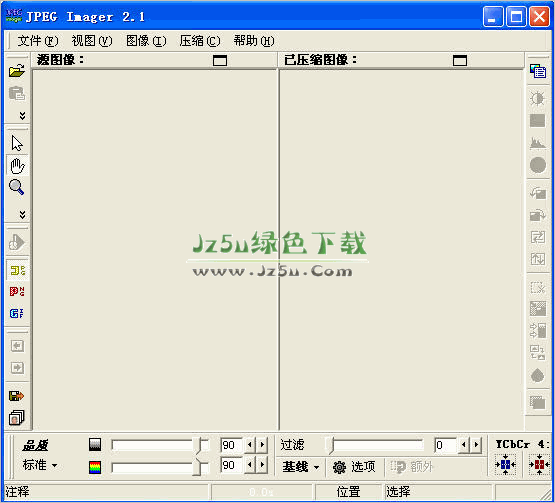Select the hand pan tool
This screenshot has width=555, height=503.
tap(17, 166)
